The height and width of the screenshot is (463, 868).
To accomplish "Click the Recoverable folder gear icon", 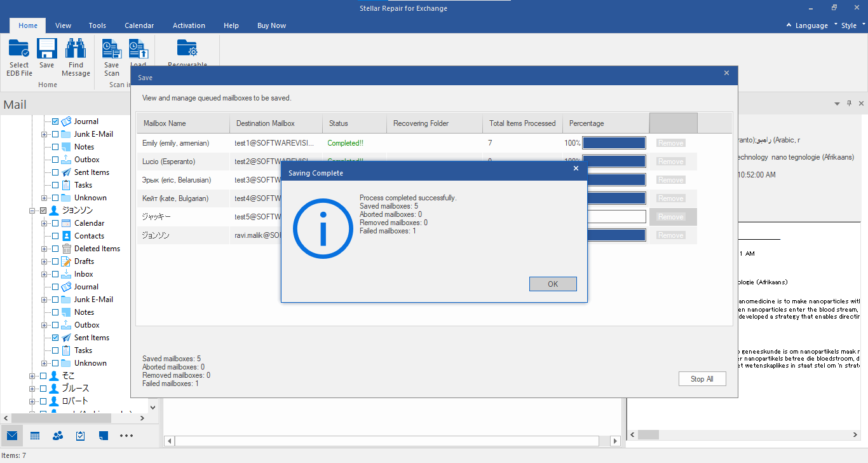I will tap(187, 49).
